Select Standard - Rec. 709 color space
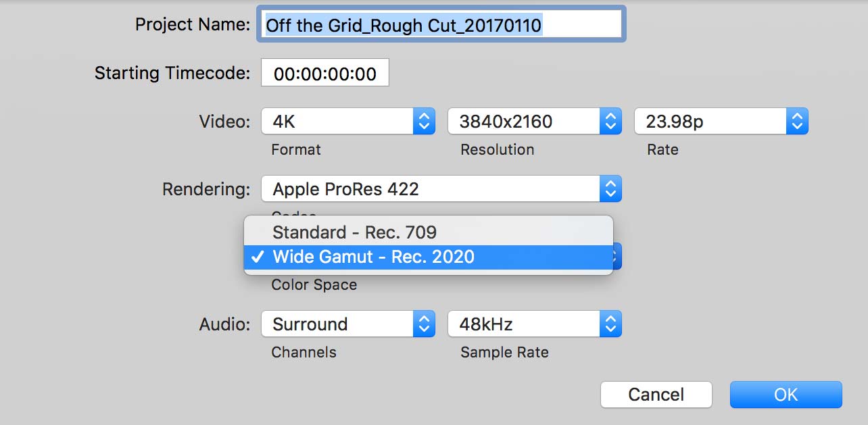 pyautogui.click(x=429, y=232)
